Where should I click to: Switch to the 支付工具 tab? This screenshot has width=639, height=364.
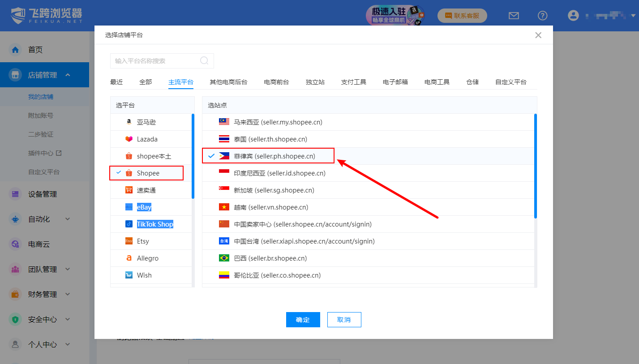pyautogui.click(x=354, y=82)
